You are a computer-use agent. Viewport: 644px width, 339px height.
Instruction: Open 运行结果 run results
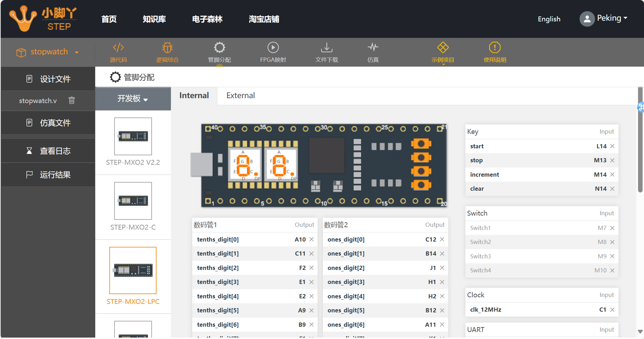(48, 175)
